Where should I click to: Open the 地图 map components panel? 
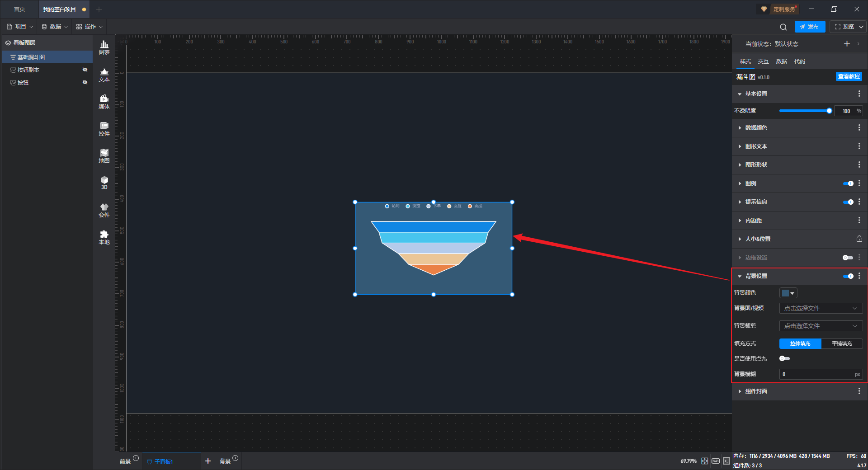104,156
